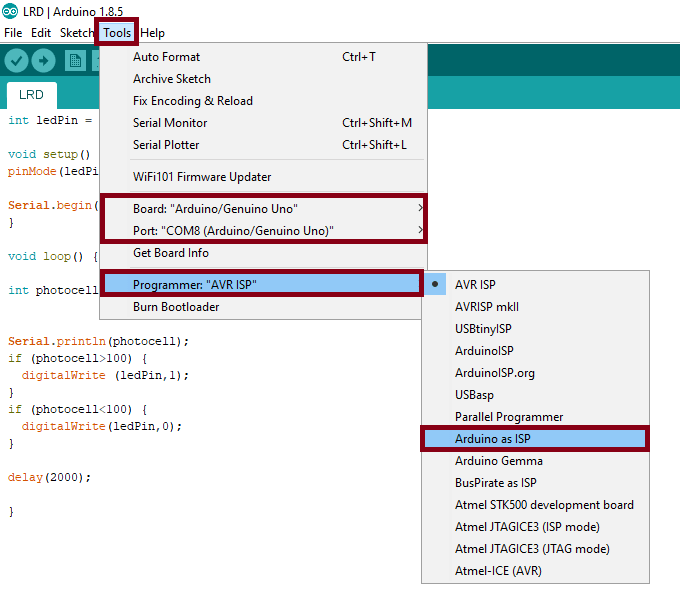Image resolution: width=680 pixels, height=598 pixels.
Task: Open the Edit menu
Action: (x=41, y=33)
